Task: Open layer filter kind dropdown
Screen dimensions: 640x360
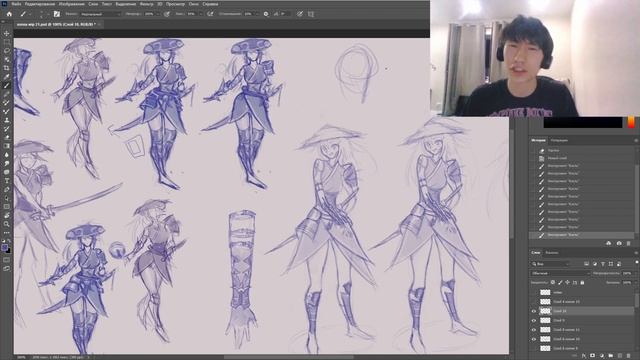Action: tap(551, 264)
